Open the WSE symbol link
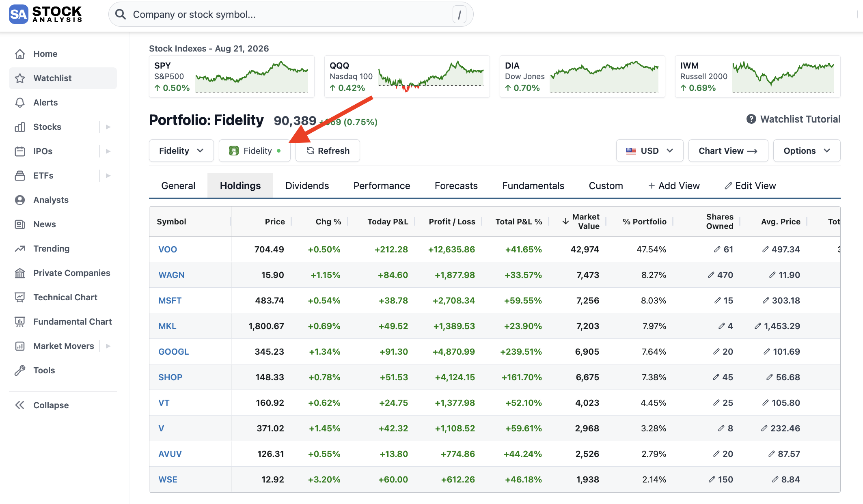Image resolution: width=863 pixels, height=504 pixels. [x=168, y=479]
